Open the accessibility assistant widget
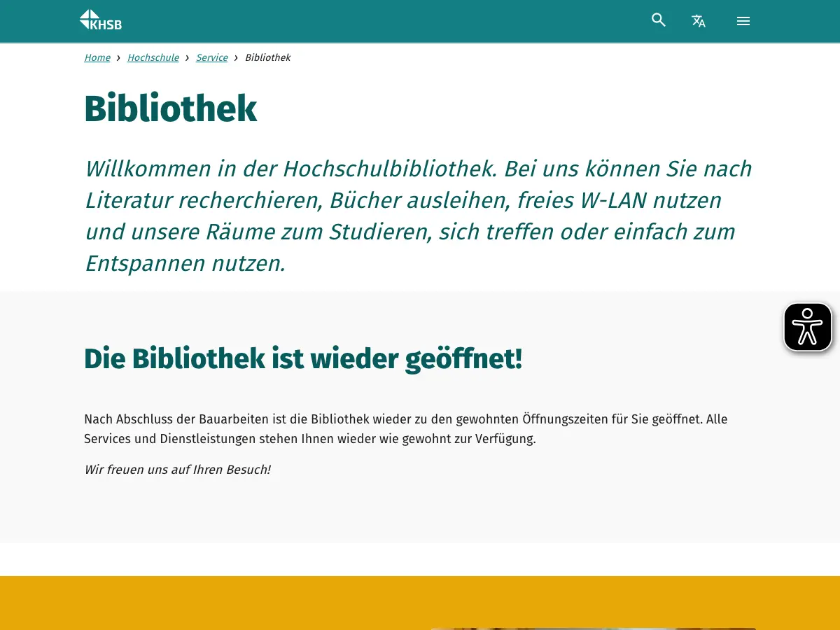 808,327
